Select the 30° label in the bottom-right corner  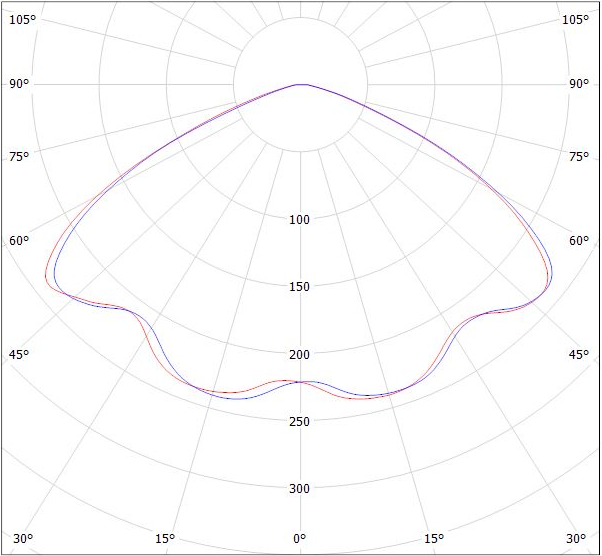576,539
